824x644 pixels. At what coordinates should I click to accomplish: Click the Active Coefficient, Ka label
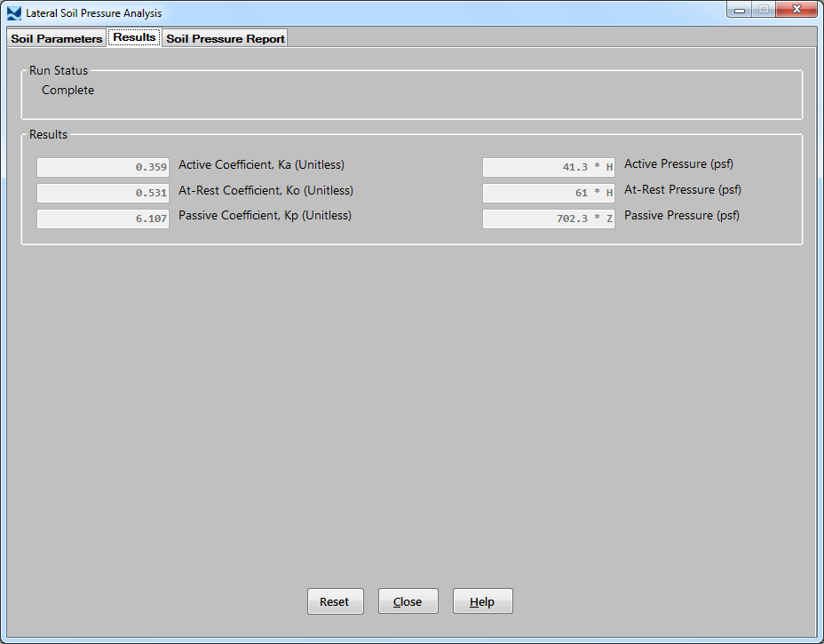click(x=261, y=165)
